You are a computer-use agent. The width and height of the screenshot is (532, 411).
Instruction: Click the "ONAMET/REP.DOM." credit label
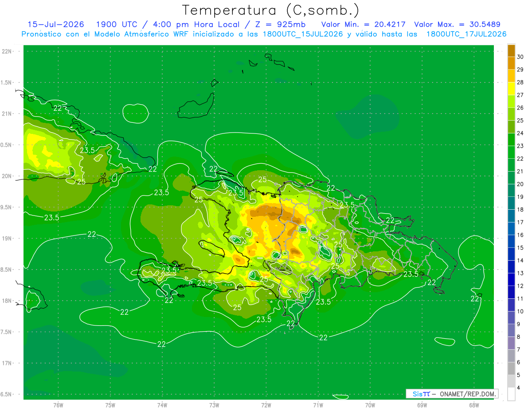tap(468, 394)
